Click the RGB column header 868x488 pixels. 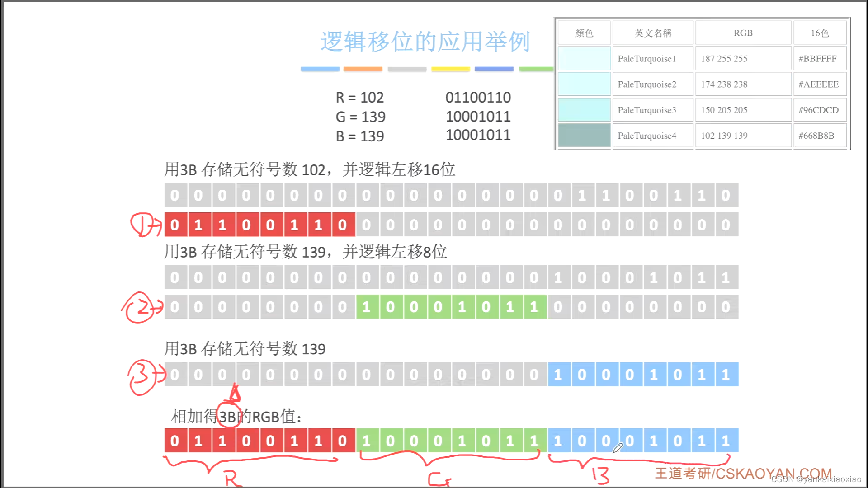743,33
